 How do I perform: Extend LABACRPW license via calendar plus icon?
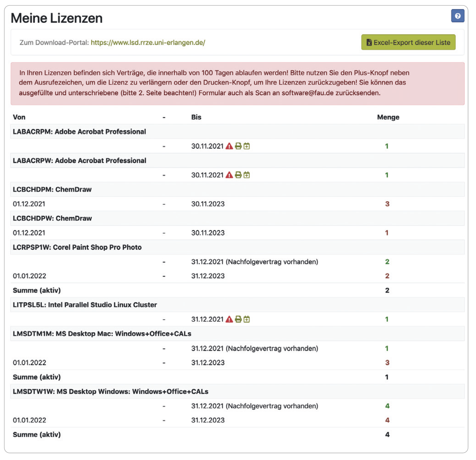tap(247, 175)
